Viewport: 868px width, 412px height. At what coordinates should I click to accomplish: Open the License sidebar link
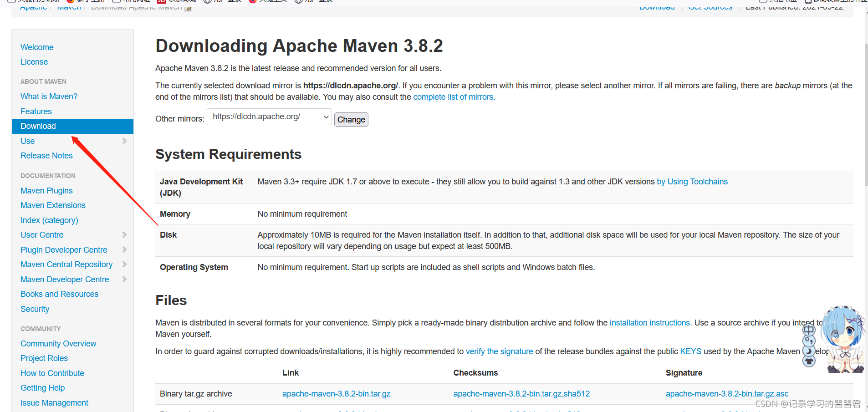tap(34, 62)
